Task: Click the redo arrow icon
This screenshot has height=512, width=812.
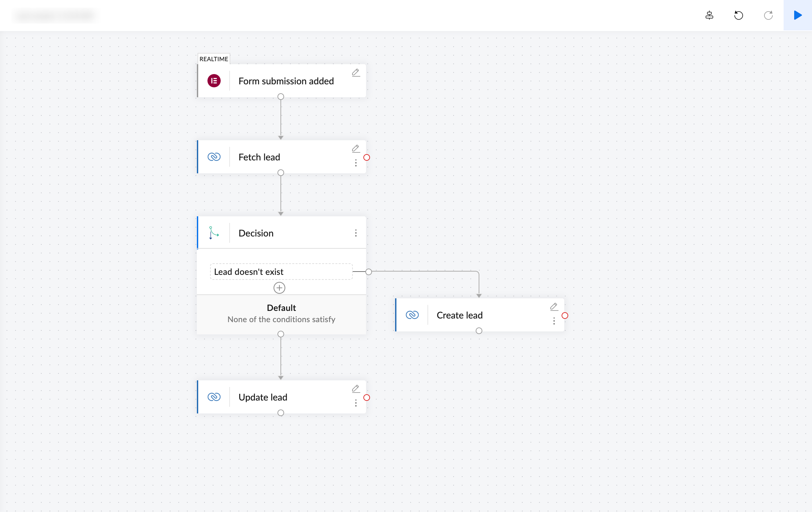Action: (768, 16)
